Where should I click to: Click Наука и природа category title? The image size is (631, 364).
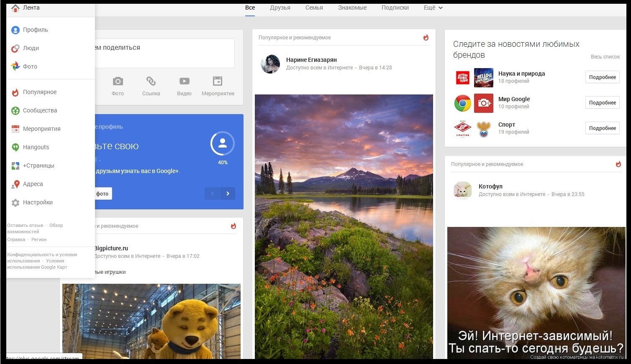(x=521, y=74)
